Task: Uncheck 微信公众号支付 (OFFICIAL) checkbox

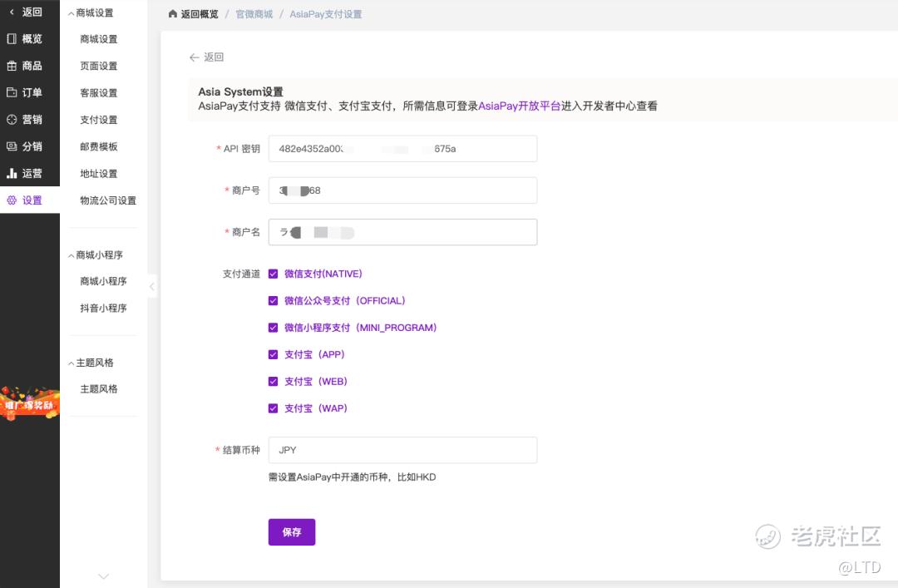Action: pos(274,301)
